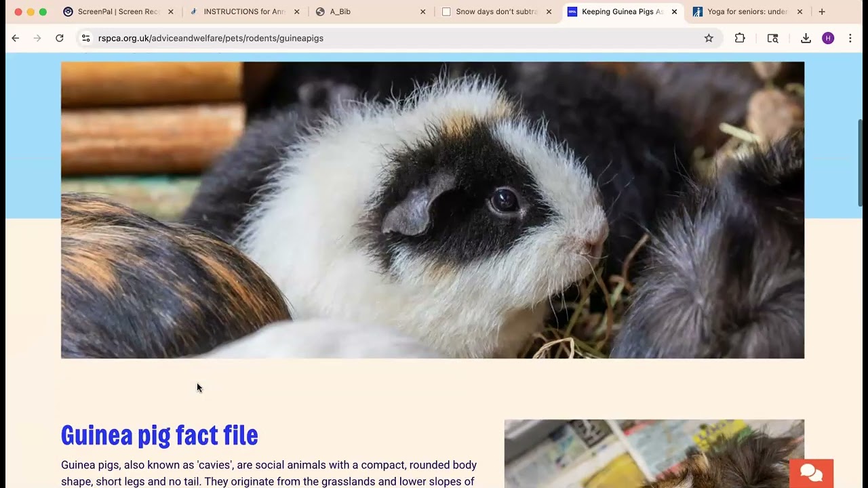Go back to the previous page
868x488 pixels.
coord(16,38)
